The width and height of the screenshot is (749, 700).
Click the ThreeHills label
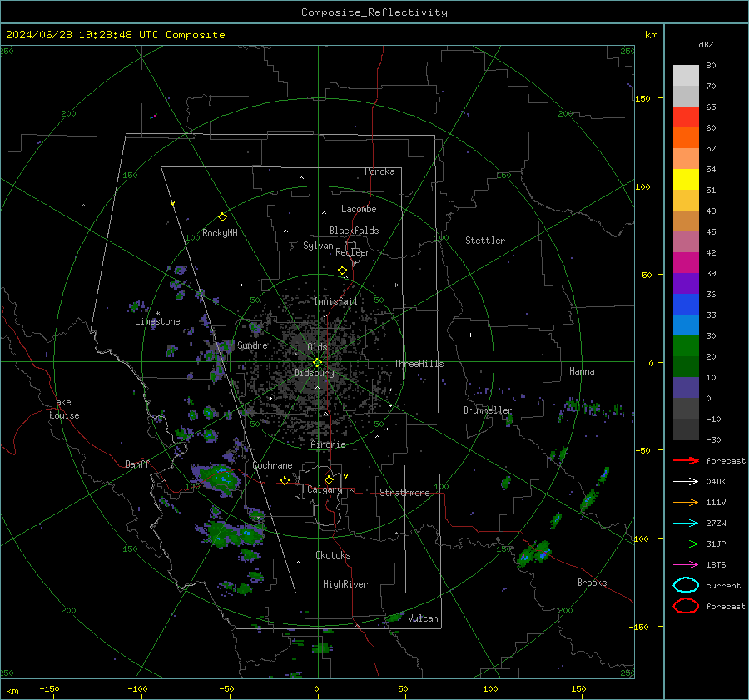[419, 364]
